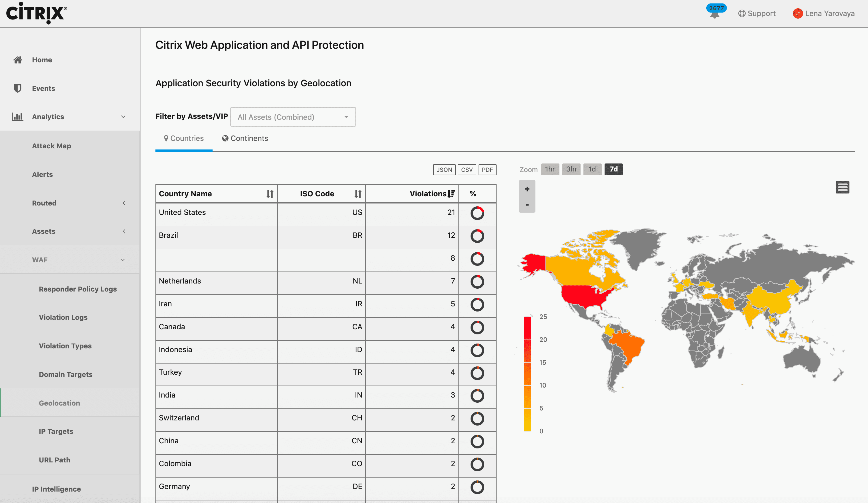
Task: Click the Support lifebuoy icon
Action: point(742,13)
